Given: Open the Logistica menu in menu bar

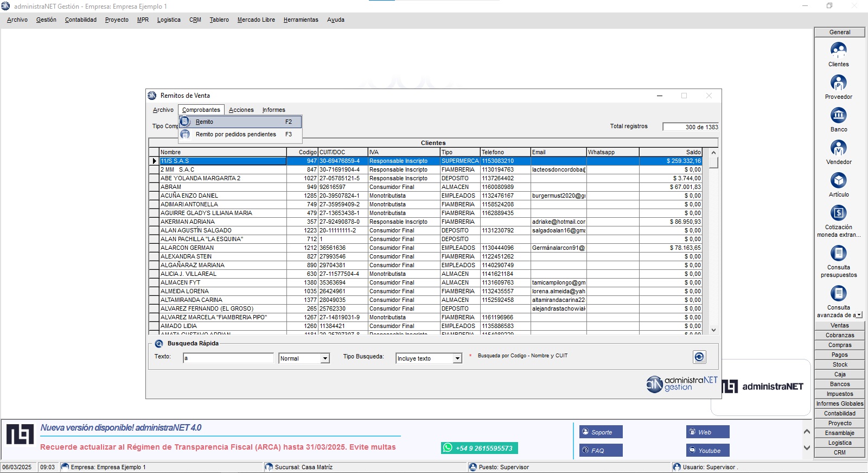Looking at the screenshot, I should (169, 20).
